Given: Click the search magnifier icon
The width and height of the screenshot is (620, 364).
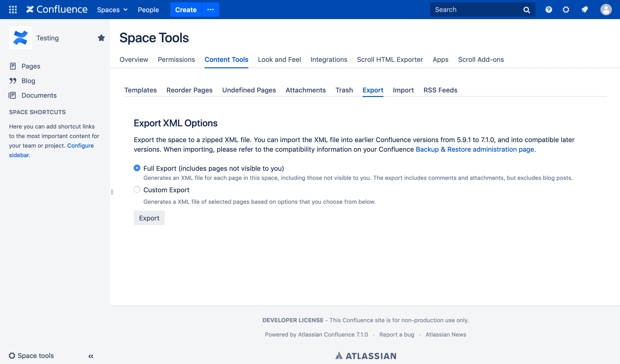Looking at the screenshot, I should click(526, 10).
